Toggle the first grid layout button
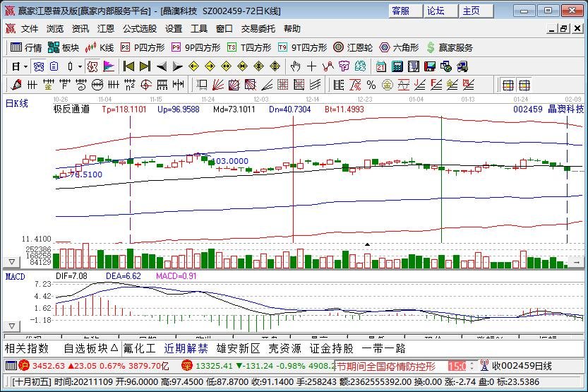 click(x=508, y=85)
